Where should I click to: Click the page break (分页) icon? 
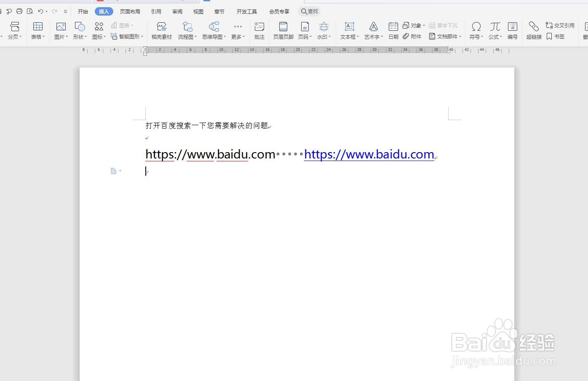pyautogui.click(x=15, y=27)
